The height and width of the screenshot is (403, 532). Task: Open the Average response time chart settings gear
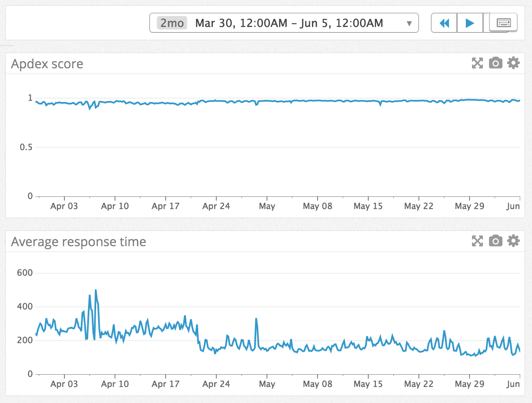click(513, 241)
